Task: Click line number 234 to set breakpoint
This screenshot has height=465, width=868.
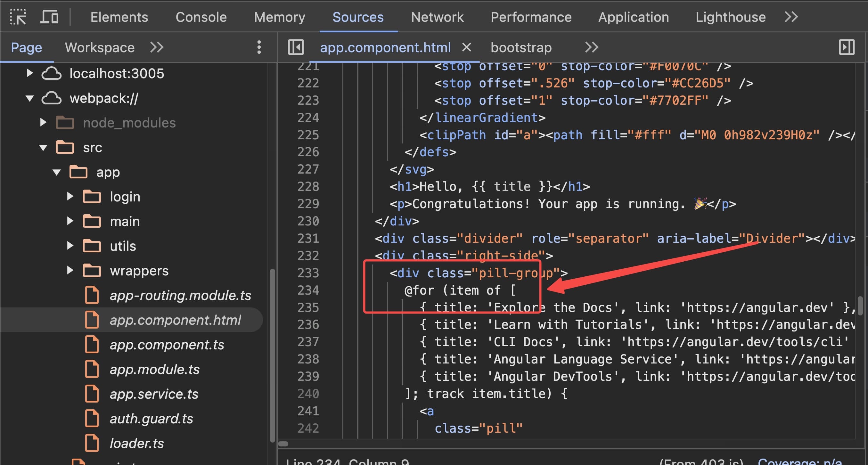Action: click(308, 290)
